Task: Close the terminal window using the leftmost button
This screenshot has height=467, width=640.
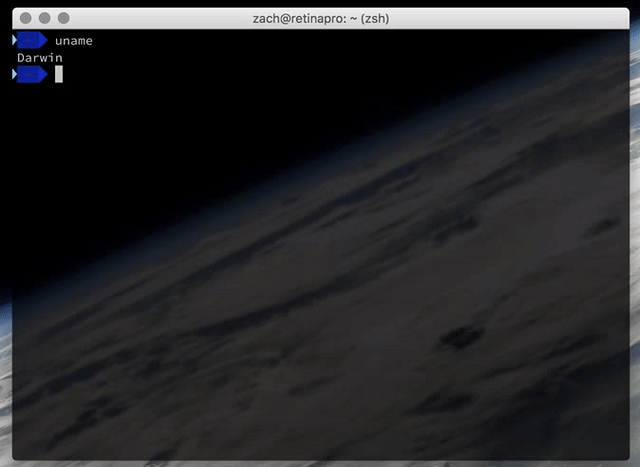Action: (26, 18)
